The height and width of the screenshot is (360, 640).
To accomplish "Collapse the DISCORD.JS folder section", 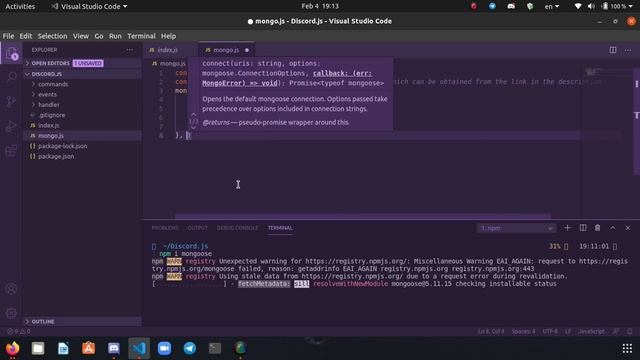I will point(83,74).
